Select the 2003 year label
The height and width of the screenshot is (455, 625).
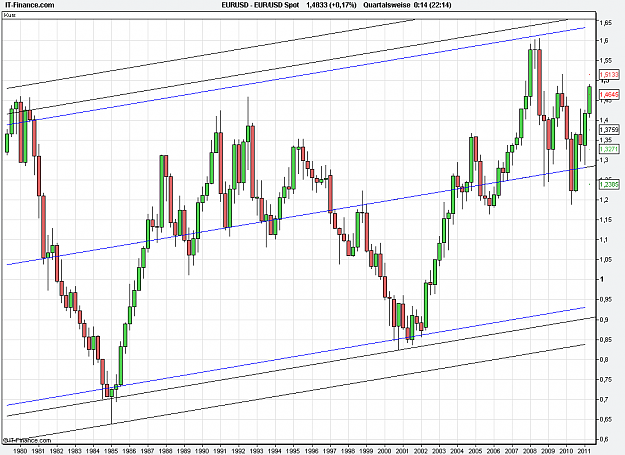point(439,451)
